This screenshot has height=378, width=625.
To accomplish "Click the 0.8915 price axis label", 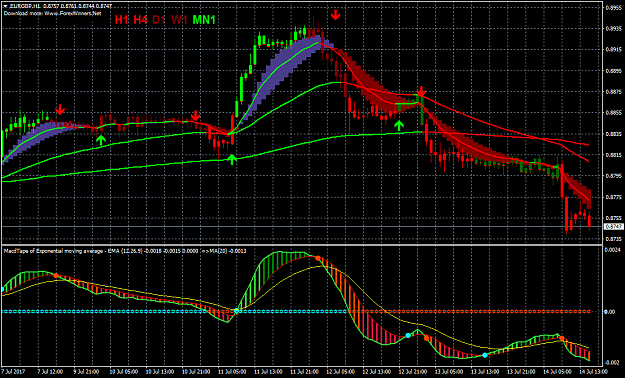I will [x=613, y=50].
